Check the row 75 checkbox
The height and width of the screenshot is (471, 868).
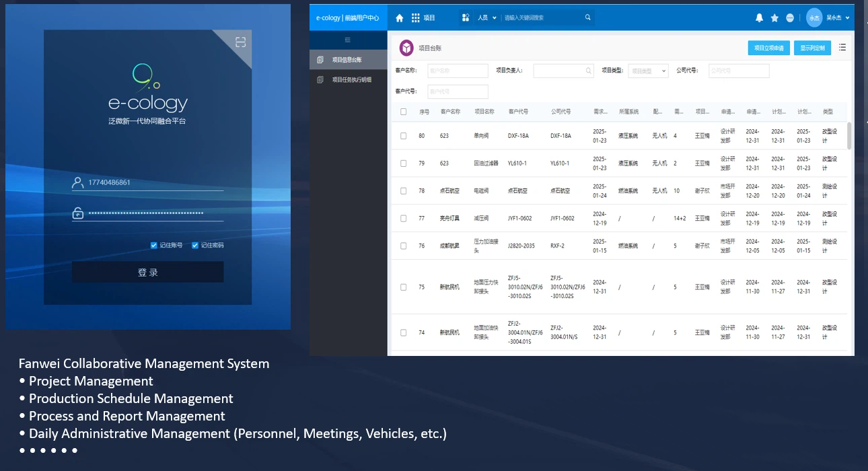(x=404, y=287)
